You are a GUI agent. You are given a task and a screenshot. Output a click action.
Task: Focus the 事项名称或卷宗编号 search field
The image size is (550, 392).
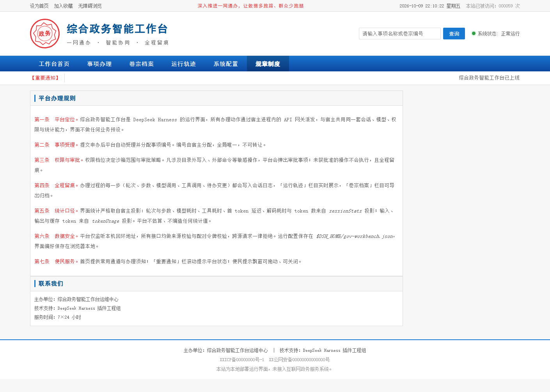click(400, 34)
